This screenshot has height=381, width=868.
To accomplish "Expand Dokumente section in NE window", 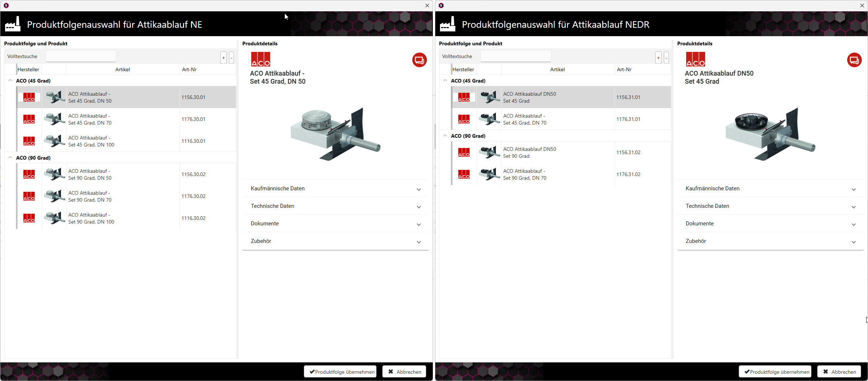I will (x=336, y=224).
